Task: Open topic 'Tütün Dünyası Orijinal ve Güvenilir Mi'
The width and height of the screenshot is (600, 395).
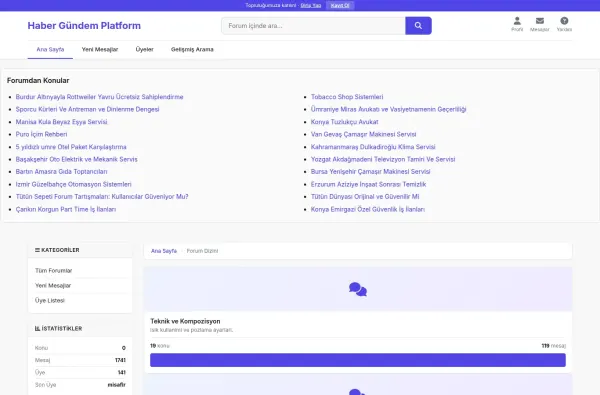Action: [x=365, y=196]
